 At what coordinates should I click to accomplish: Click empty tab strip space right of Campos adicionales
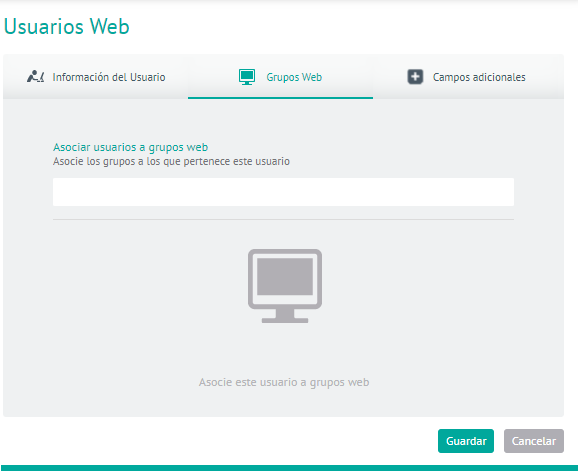545,77
